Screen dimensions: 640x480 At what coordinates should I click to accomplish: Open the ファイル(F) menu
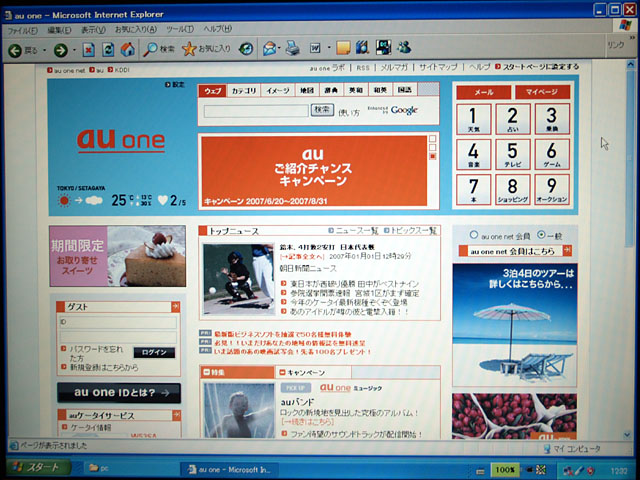coord(23,31)
